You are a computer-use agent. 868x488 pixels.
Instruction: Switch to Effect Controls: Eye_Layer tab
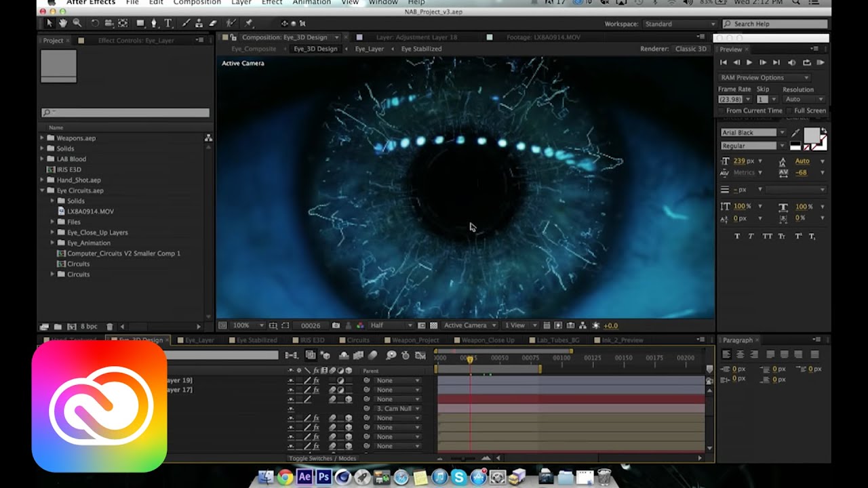point(136,41)
